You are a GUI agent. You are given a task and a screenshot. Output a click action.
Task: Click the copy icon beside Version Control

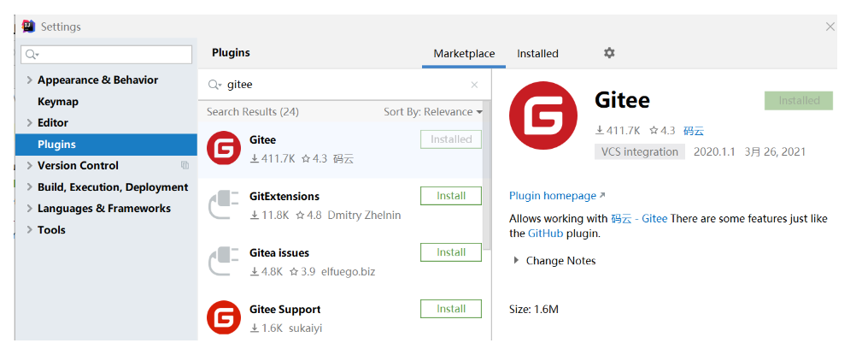[185, 165]
